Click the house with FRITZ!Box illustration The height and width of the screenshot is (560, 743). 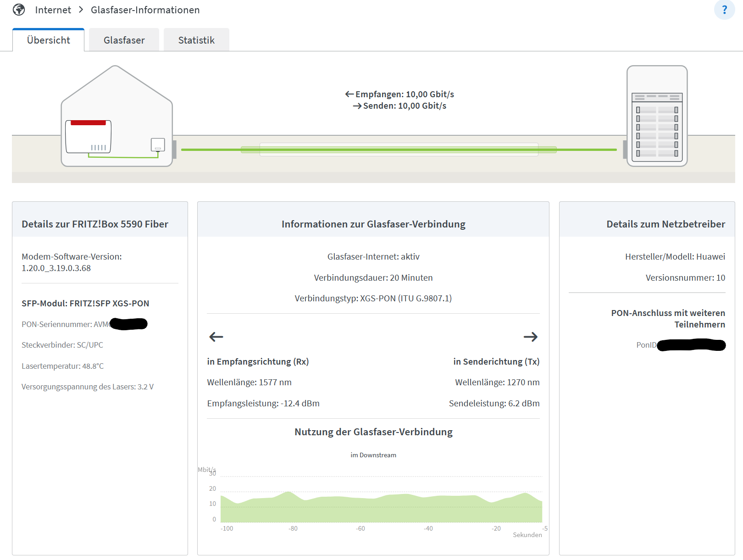click(117, 116)
